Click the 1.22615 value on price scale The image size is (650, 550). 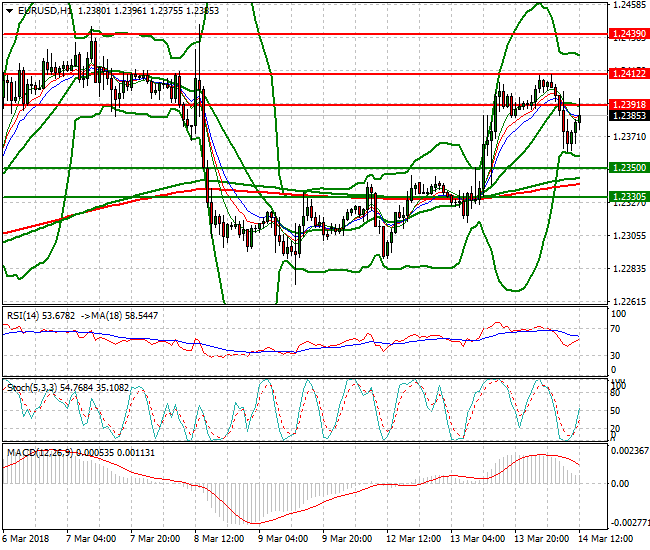[x=627, y=301]
